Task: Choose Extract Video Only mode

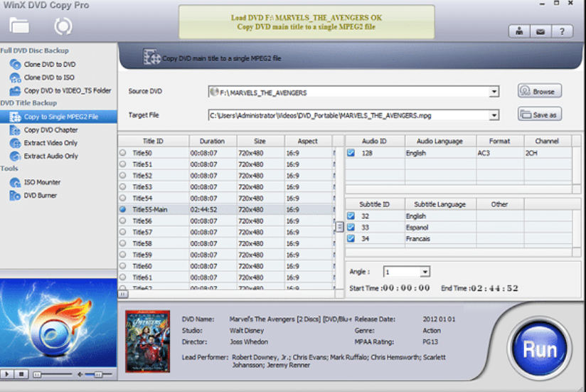Action: click(x=50, y=143)
